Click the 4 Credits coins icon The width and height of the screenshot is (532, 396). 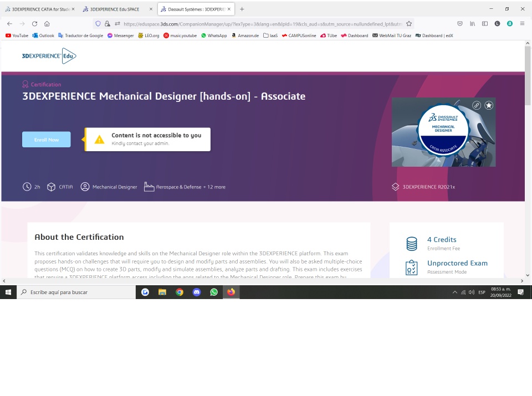click(412, 244)
